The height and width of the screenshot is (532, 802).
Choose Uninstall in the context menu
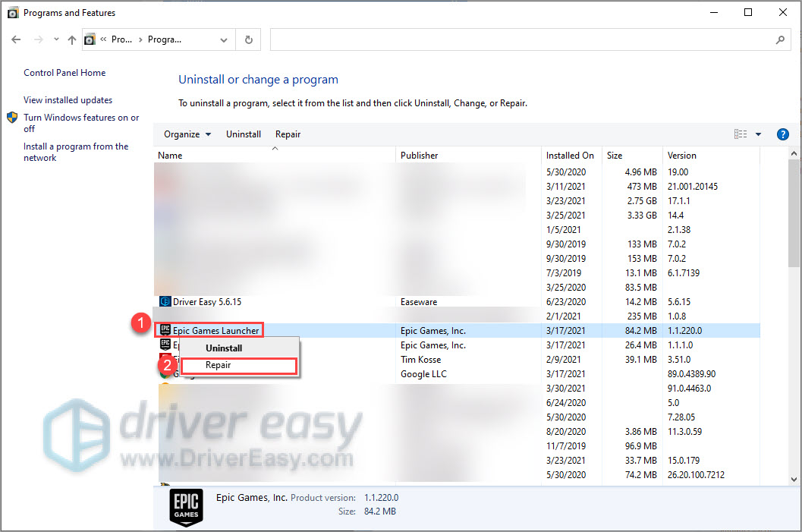(224, 348)
